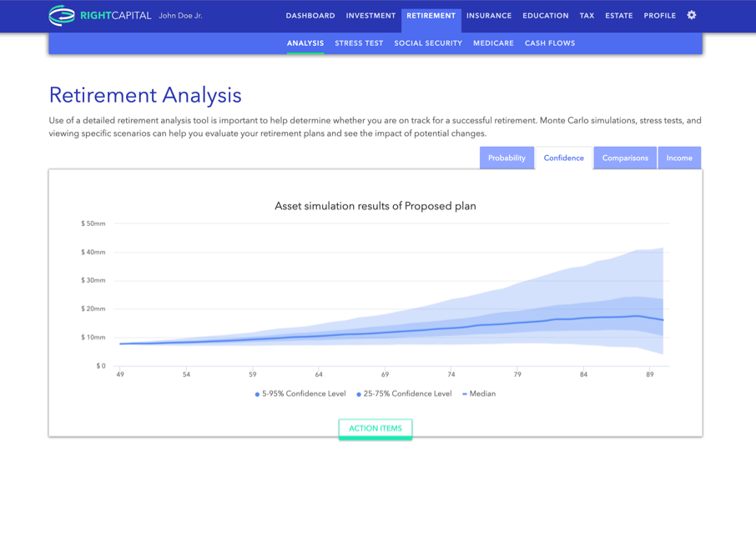Click the $ 50mm axis label
756x543 pixels.
click(93, 224)
